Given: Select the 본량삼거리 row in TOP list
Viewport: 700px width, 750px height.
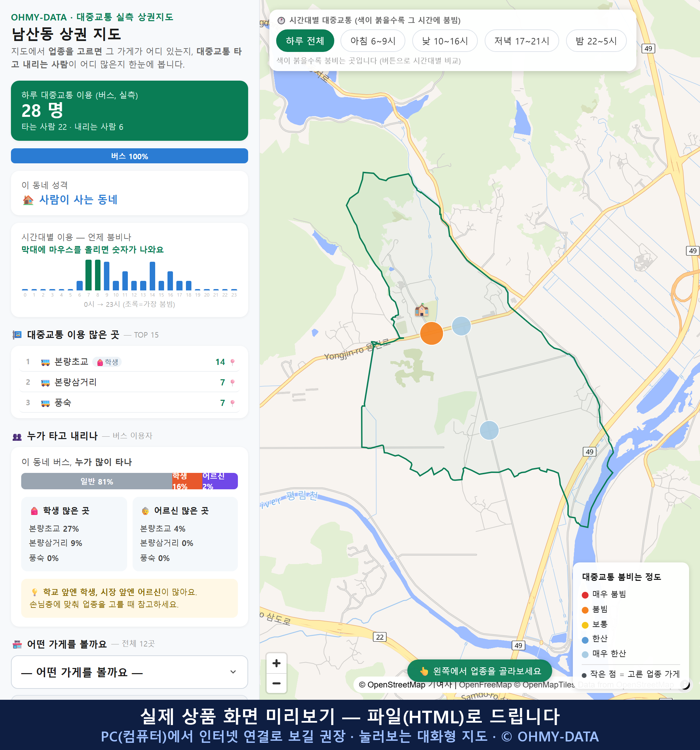Looking at the screenshot, I should (x=130, y=383).
